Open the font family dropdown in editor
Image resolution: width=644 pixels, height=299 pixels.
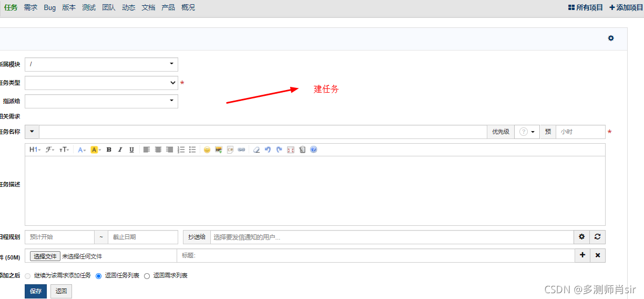point(49,150)
